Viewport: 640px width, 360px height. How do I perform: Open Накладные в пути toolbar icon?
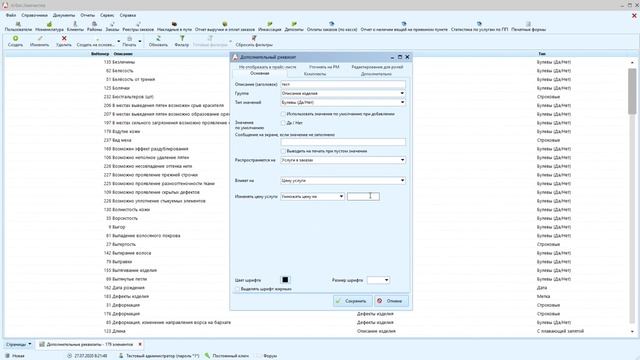174,27
